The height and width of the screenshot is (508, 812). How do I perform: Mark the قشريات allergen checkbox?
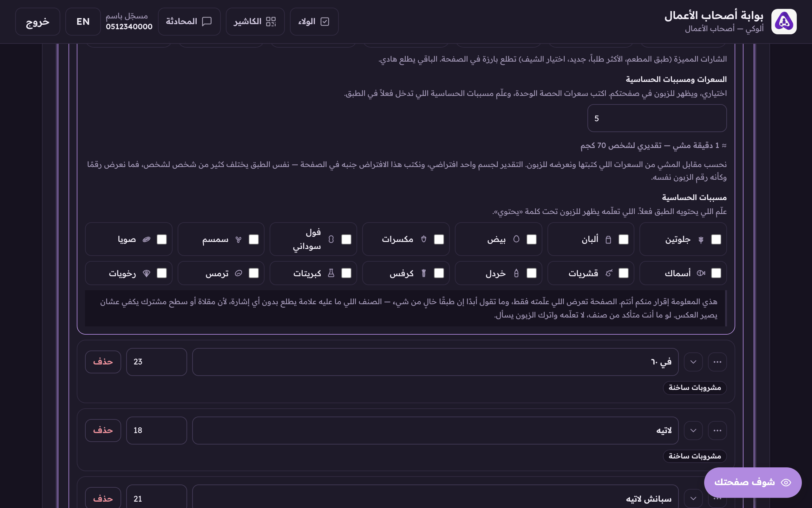[x=623, y=273]
